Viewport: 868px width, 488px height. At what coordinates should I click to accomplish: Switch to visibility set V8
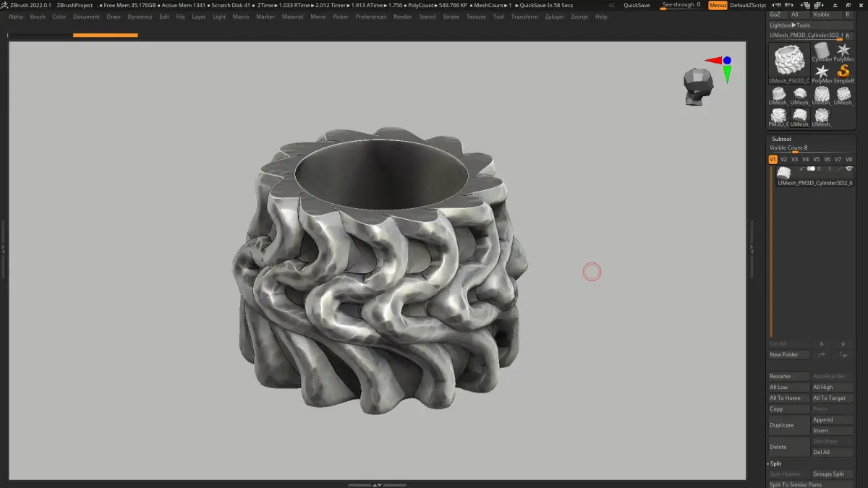[x=848, y=159]
